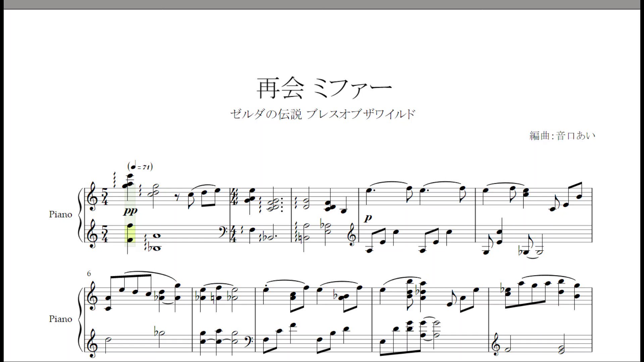Select the arranger text 編曲:音口あい
This screenshot has width=644, height=362.
coord(562,135)
